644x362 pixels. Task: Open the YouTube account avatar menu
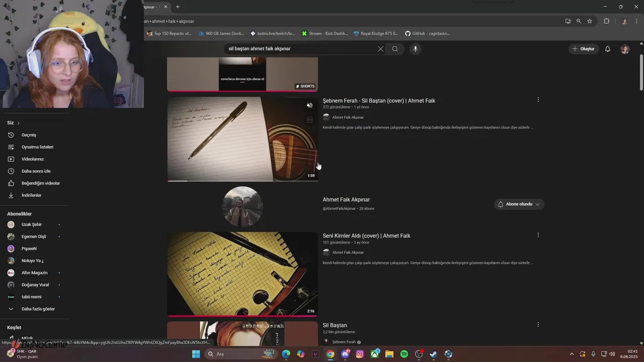[x=625, y=49]
